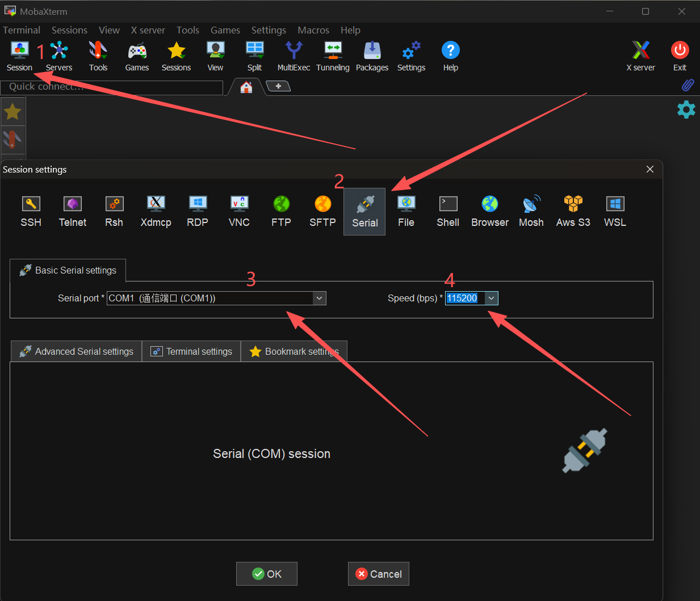Choose the FTP session type
Viewport: 700px width, 601px height.
click(x=281, y=211)
